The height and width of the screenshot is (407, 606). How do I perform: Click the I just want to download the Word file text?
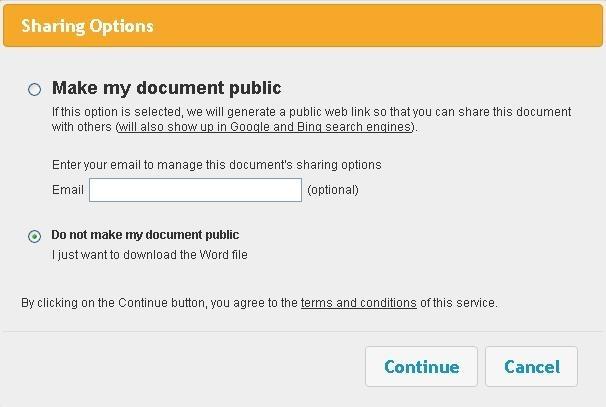(150, 255)
